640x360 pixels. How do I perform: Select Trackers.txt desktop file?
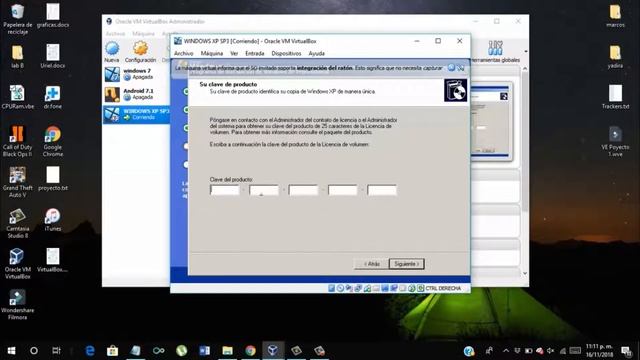point(615,97)
